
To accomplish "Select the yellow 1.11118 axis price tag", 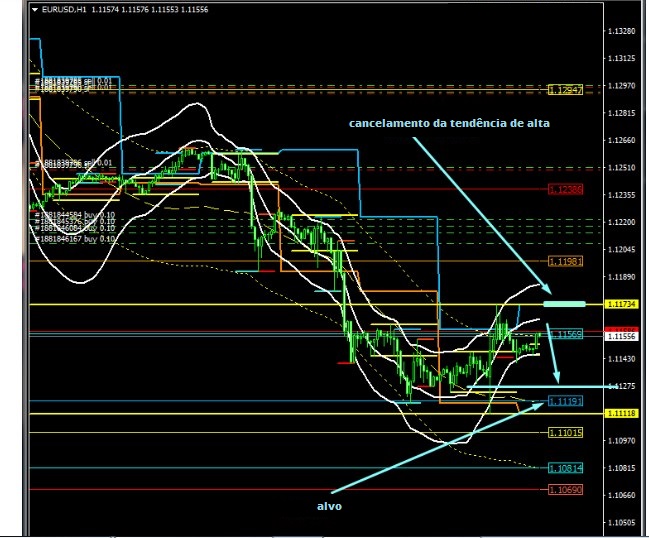I will point(621,413).
